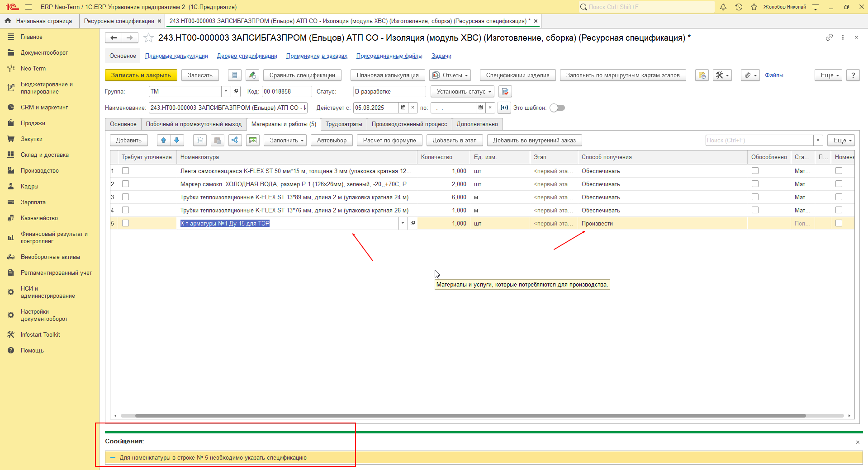This screenshot has width=868, height=470.
Task: Click the paperclip attachments icon
Action: (x=750, y=75)
